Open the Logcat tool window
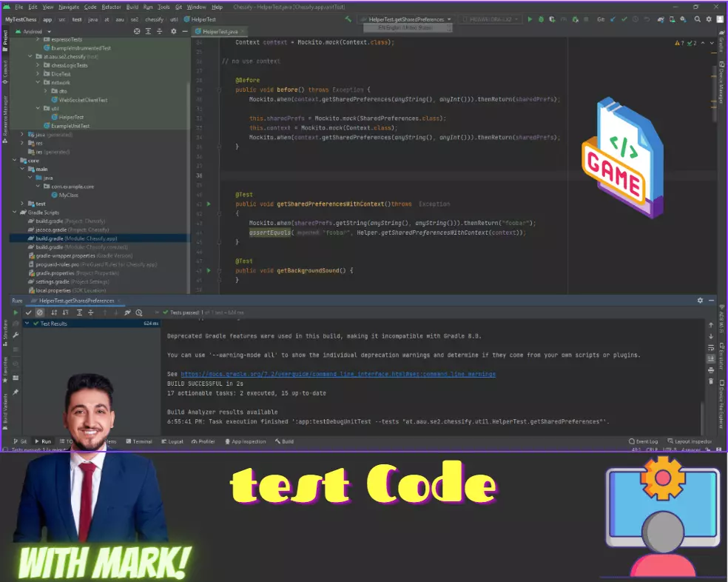This screenshot has width=728, height=582. pyautogui.click(x=172, y=441)
